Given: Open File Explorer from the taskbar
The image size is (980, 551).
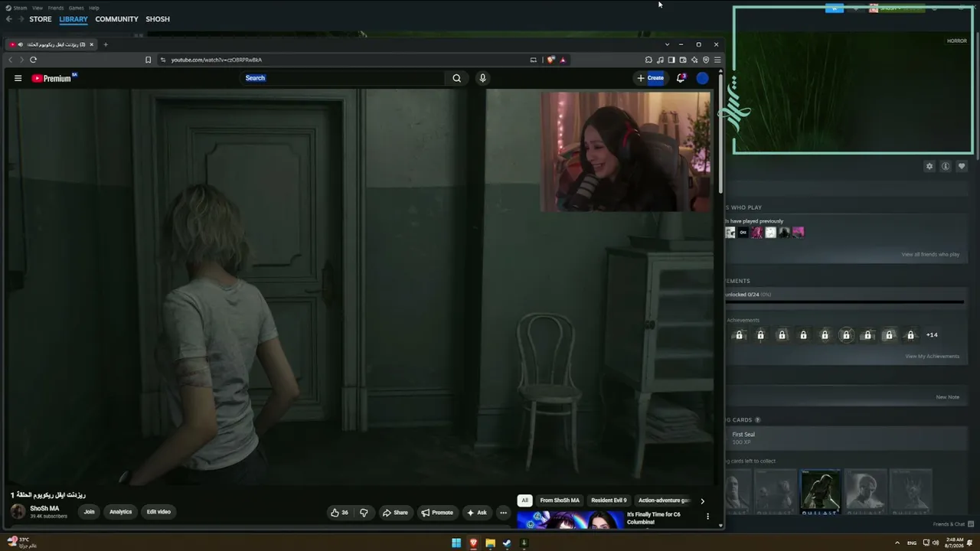Looking at the screenshot, I should coord(490,543).
